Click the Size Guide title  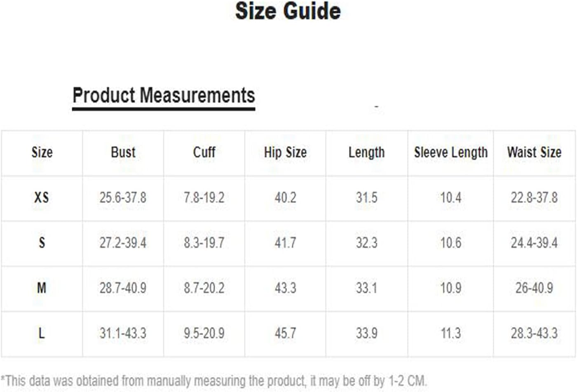coord(288,11)
